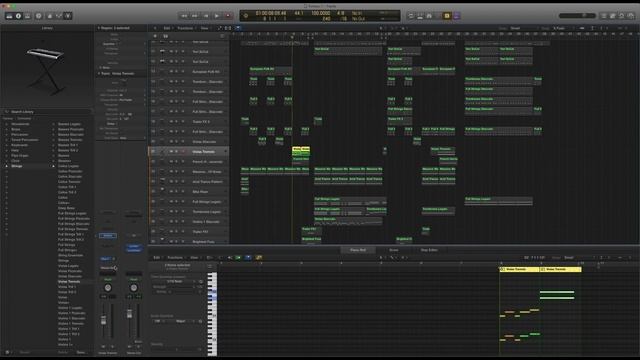
Task: Toggle the yellow Solo button in control bar
Action: pos(447,16)
